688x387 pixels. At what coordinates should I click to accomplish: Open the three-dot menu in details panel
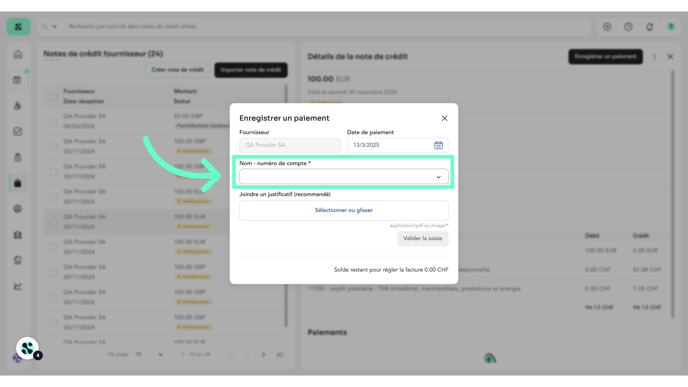[654, 57]
